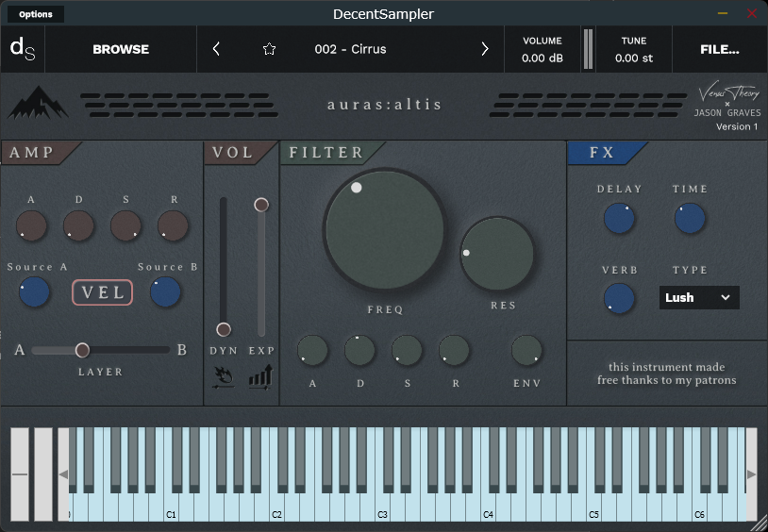This screenshot has height=532, width=768.
Task: Click the RES filter knob
Action: pos(496,255)
